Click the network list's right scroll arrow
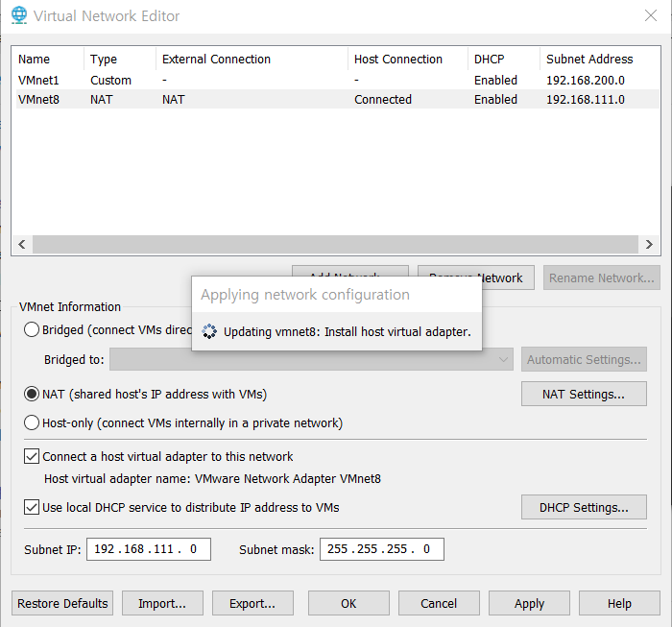672x627 pixels. tap(649, 244)
